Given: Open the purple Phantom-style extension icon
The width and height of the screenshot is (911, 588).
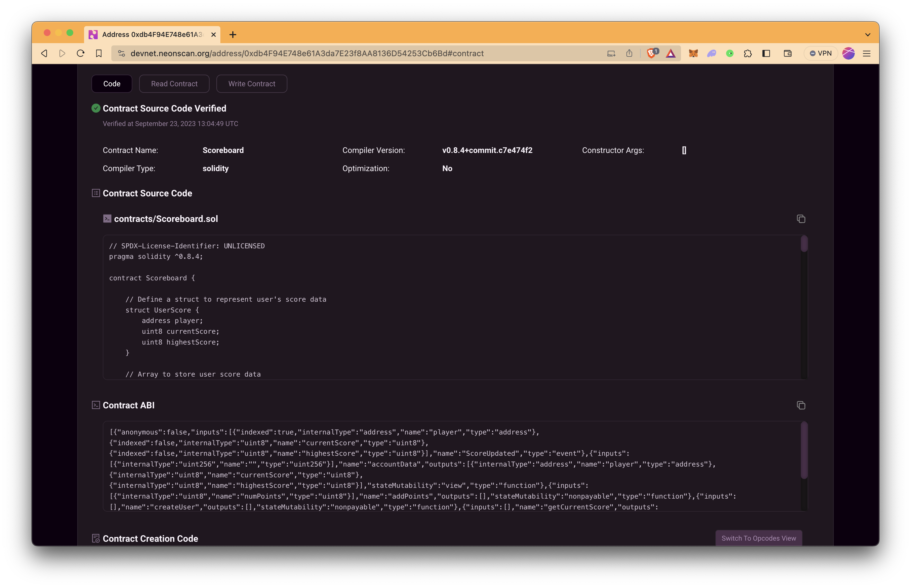Looking at the screenshot, I should [711, 53].
